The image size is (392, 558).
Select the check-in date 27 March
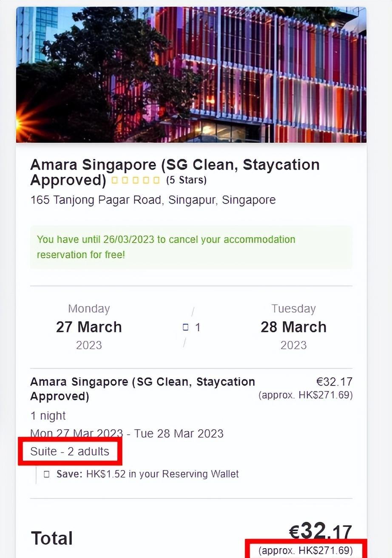click(89, 327)
